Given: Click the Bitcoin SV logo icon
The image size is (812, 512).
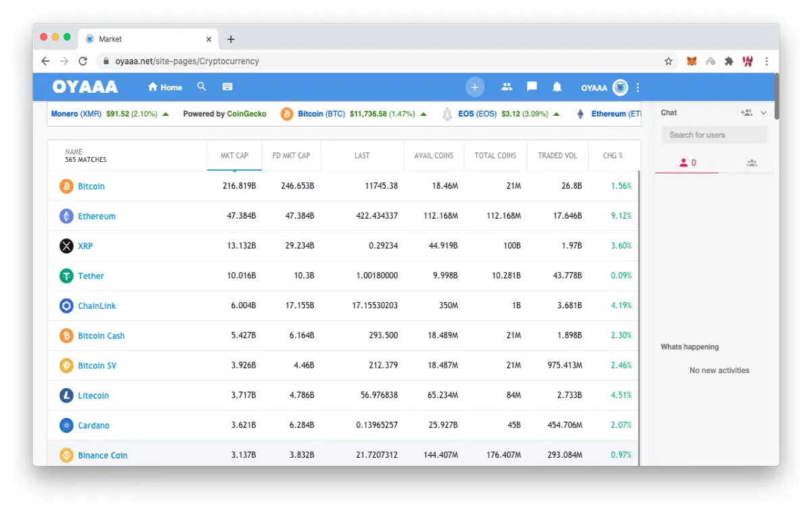Looking at the screenshot, I should point(66,365).
